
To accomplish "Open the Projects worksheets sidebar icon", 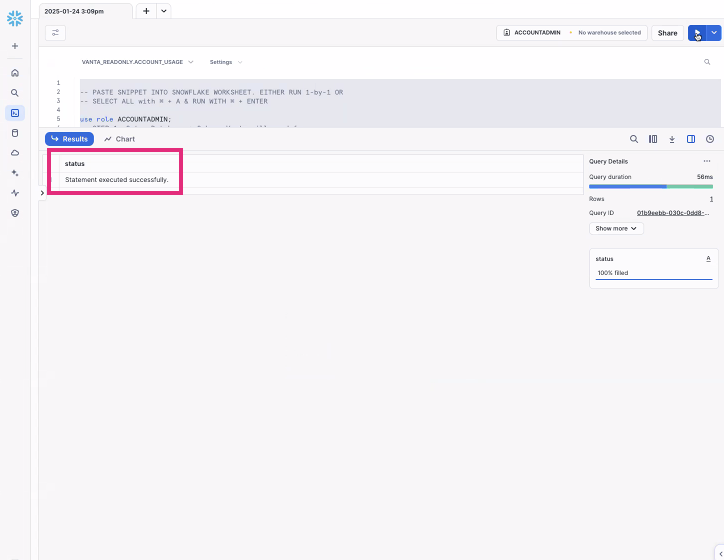I will (x=15, y=113).
